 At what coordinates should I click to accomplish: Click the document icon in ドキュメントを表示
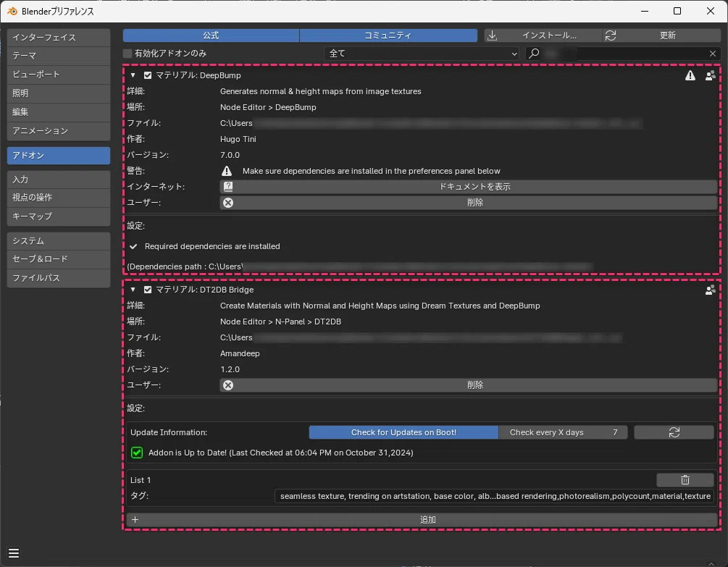point(228,187)
